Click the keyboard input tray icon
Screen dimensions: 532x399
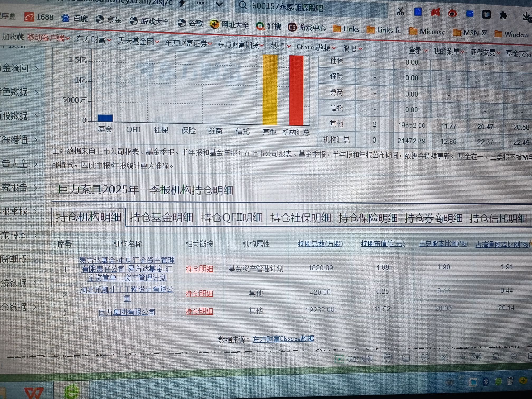click(x=449, y=382)
